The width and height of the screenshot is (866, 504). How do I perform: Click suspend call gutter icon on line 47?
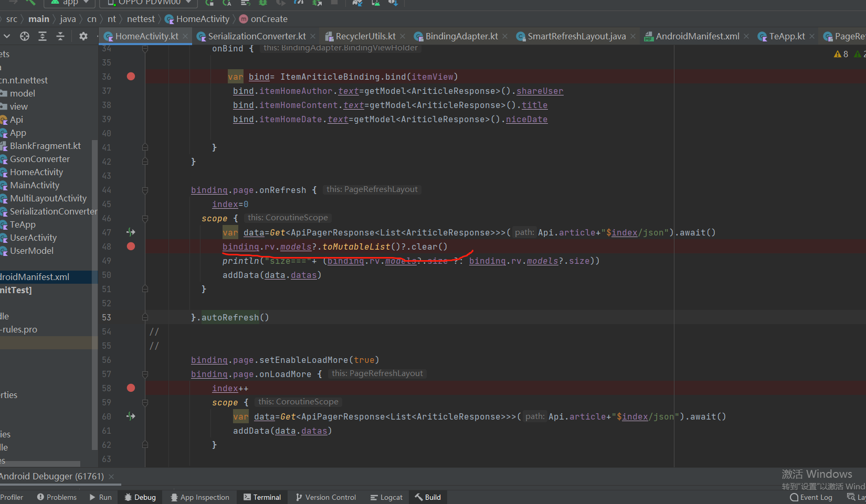click(131, 232)
